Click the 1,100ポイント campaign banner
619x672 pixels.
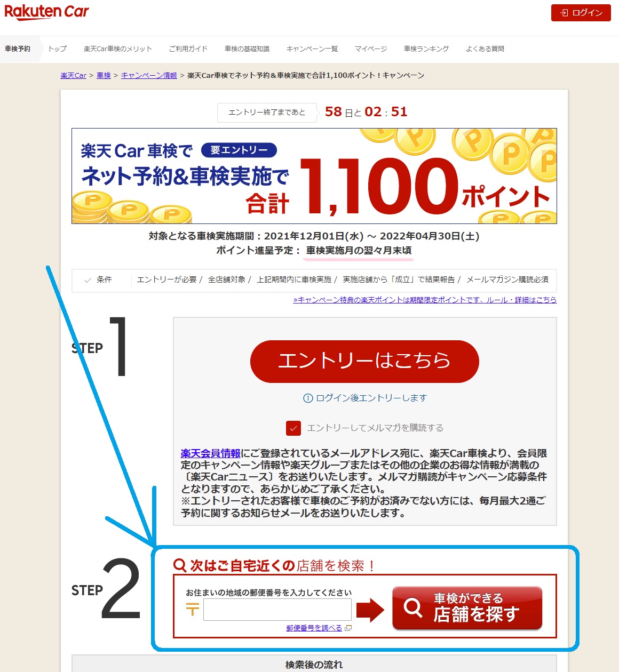pyautogui.click(x=314, y=176)
